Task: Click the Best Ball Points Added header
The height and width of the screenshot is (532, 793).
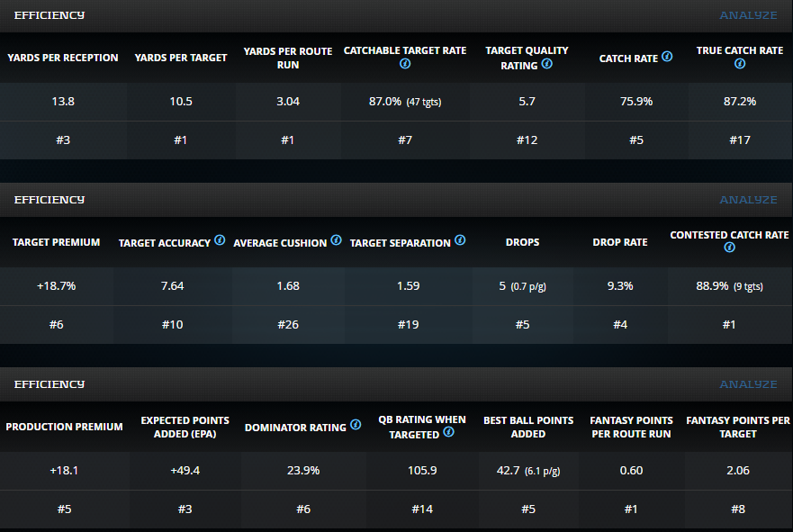Action: tap(527, 427)
